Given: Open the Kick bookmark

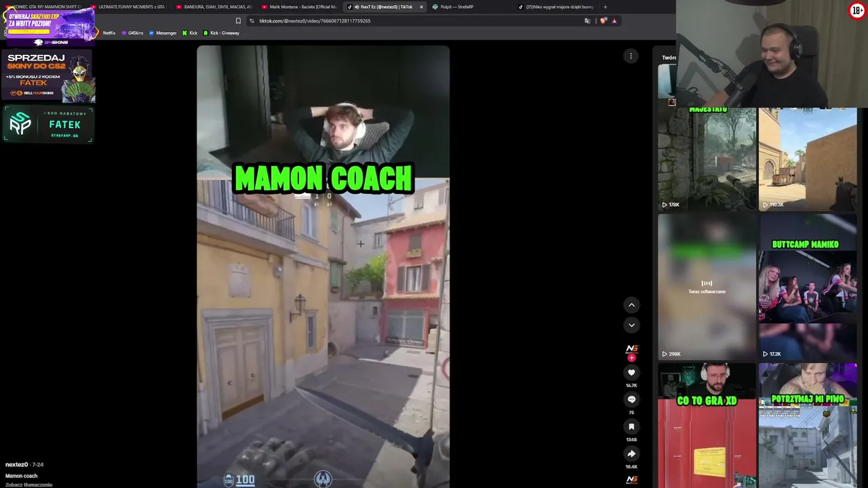Looking at the screenshot, I should pyautogui.click(x=190, y=33).
